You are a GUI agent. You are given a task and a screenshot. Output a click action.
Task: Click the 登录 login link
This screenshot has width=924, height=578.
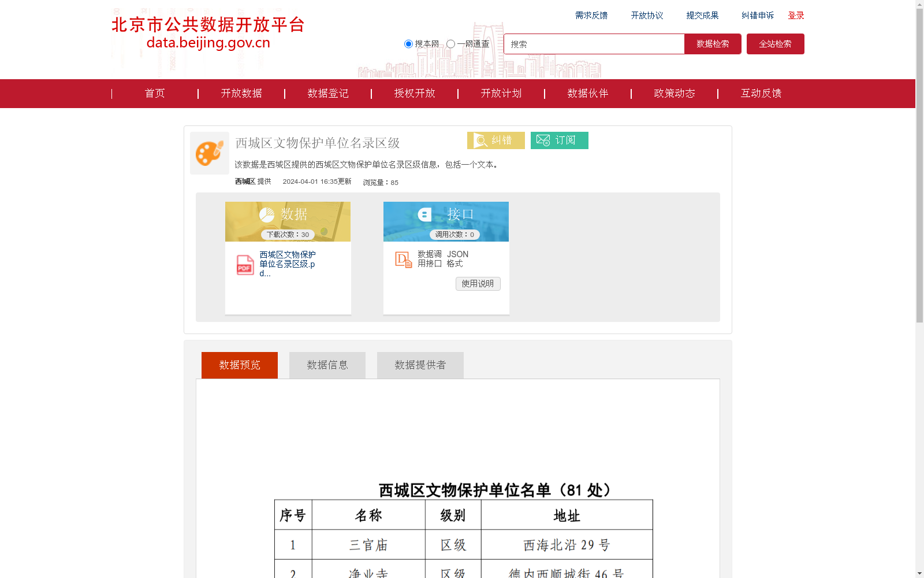click(x=796, y=16)
